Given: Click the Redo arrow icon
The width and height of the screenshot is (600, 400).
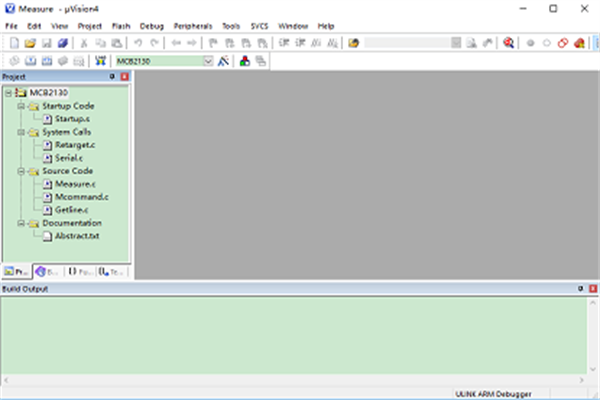Looking at the screenshot, I should point(154,43).
